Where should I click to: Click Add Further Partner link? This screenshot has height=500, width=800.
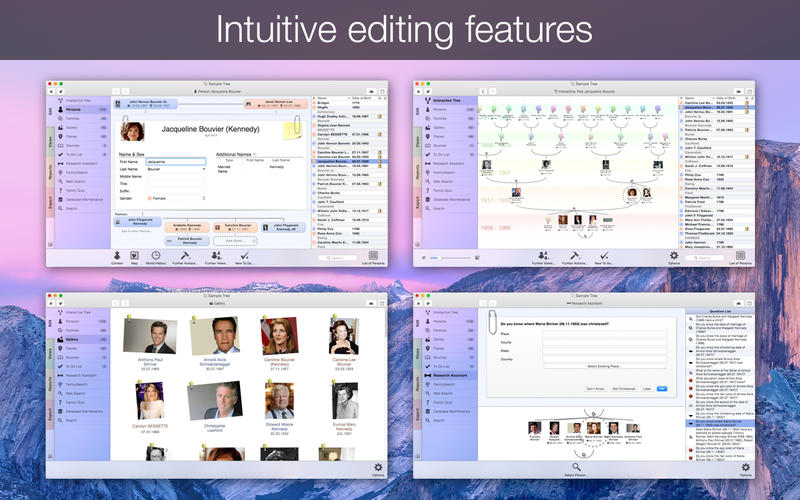(x=136, y=231)
